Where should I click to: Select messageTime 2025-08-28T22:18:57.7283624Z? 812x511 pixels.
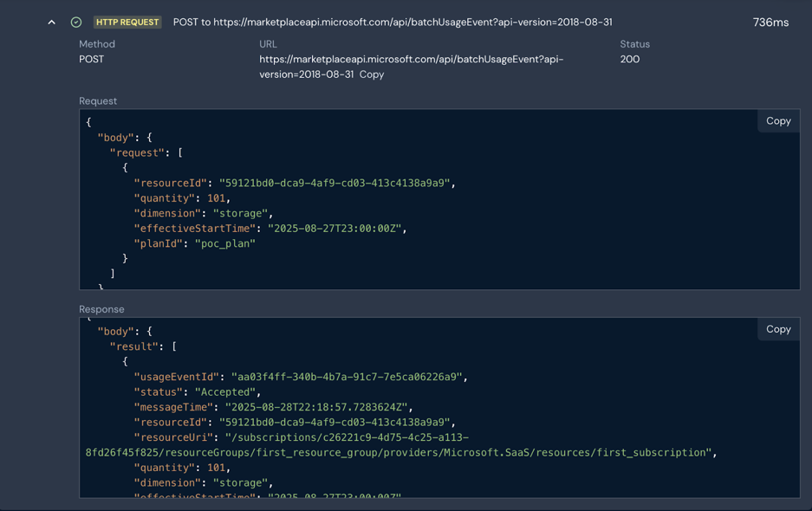[x=316, y=407]
